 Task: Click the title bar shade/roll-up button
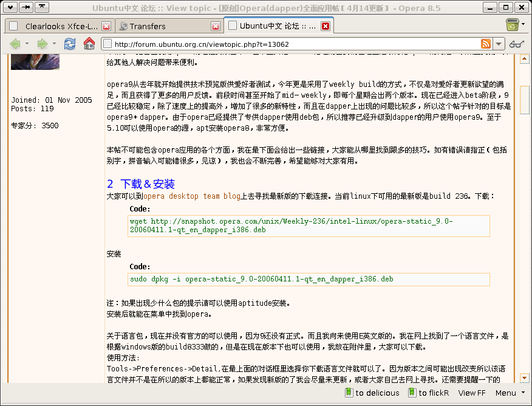[x=42, y=7]
